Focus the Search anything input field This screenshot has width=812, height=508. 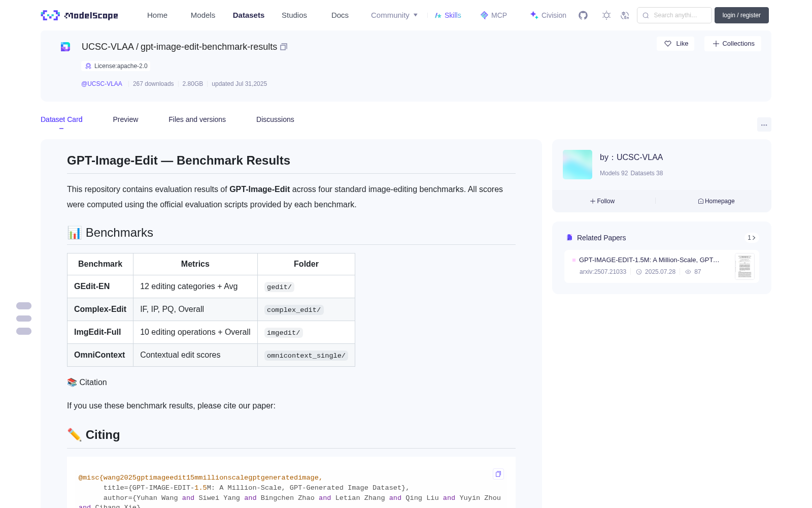674,15
